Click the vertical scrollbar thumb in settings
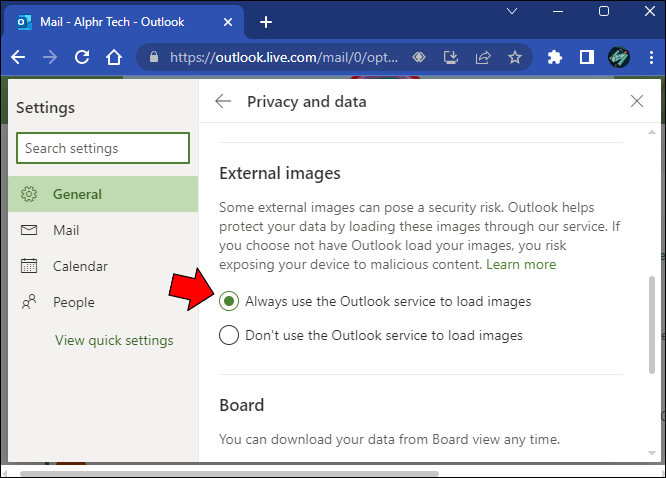 [x=652, y=325]
